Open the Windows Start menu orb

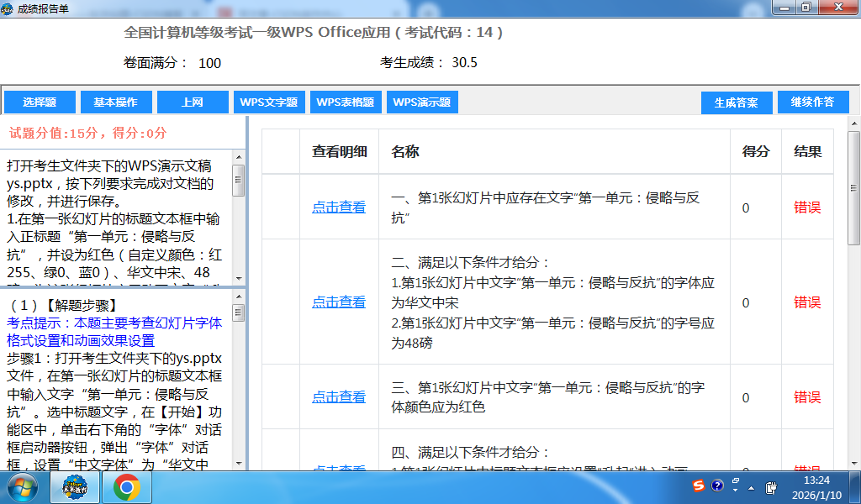pos(22,487)
